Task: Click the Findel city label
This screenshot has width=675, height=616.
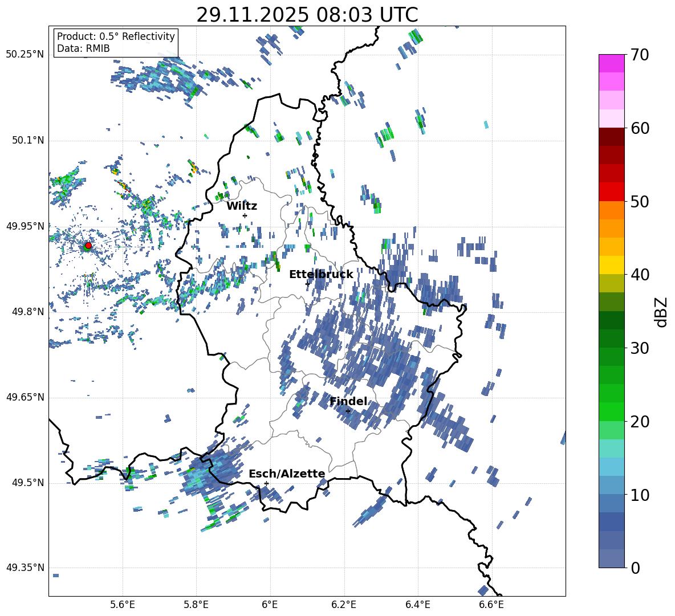Action: point(348,401)
